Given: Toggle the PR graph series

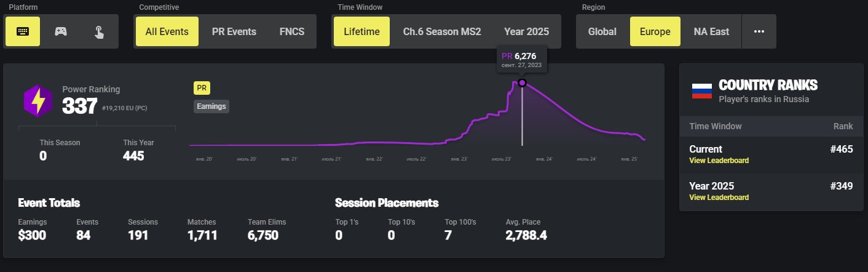Looking at the screenshot, I should point(202,88).
